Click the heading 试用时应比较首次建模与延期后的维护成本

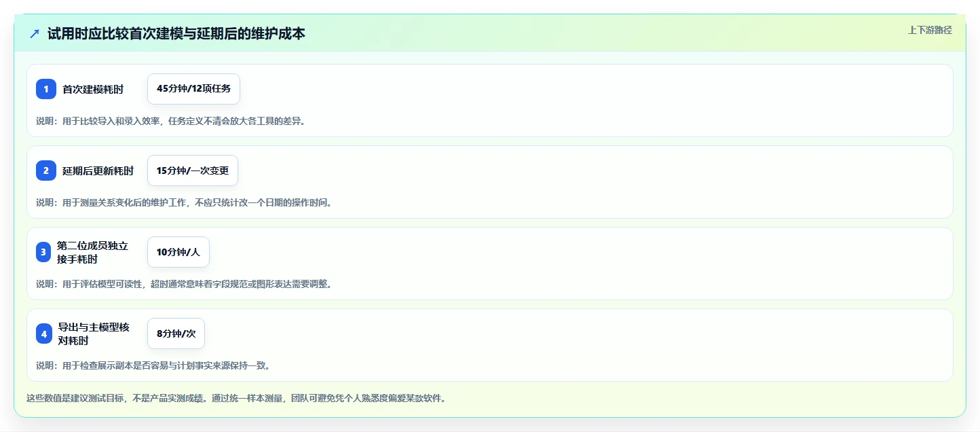tap(176, 33)
